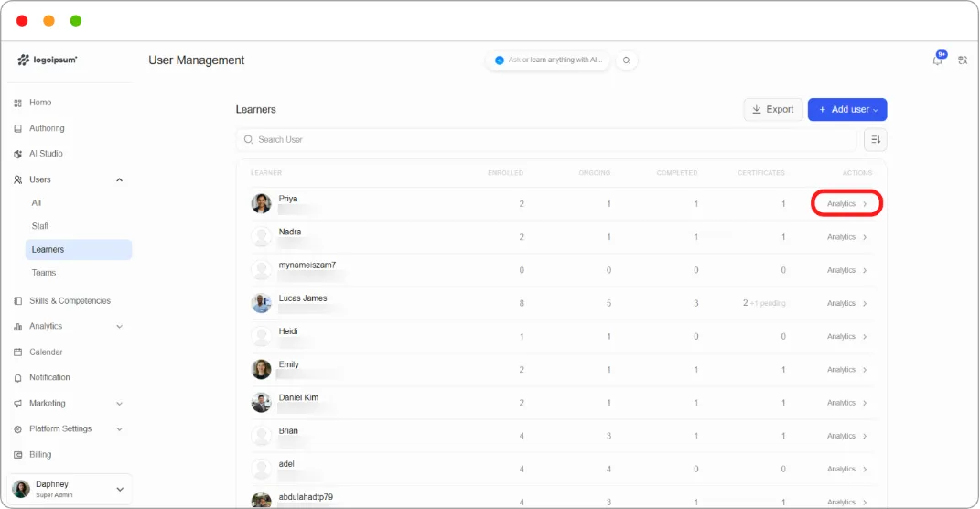Expand the Platform Settings chevron
This screenshot has width=980, height=509.
pos(119,429)
